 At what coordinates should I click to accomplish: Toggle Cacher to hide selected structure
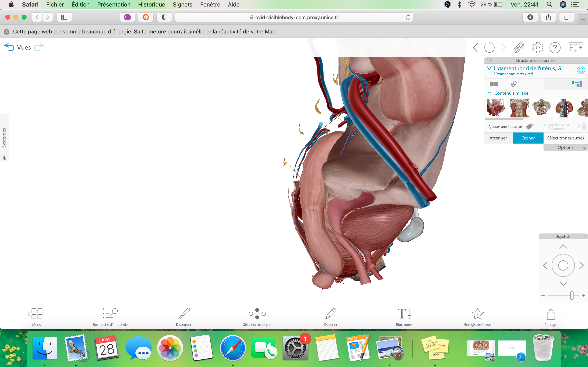(528, 138)
